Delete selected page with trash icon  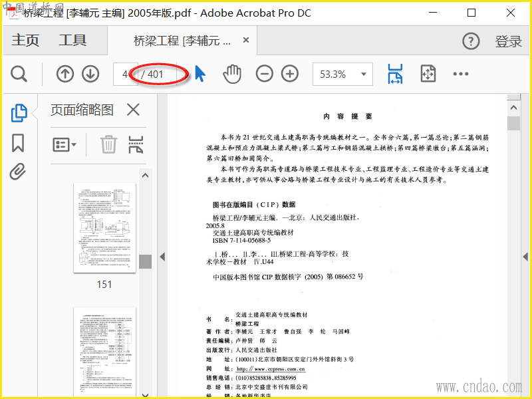click(x=108, y=144)
